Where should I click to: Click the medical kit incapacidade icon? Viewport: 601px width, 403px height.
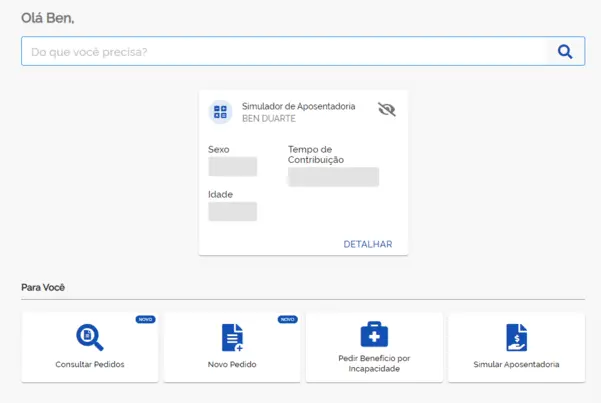click(374, 334)
